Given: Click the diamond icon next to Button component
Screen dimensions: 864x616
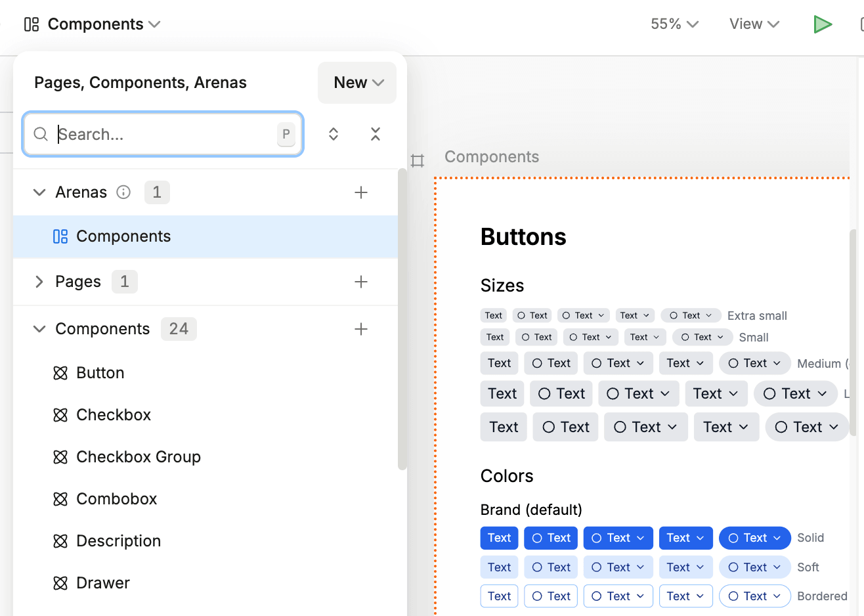Looking at the screenshot, I should point(60,372).
